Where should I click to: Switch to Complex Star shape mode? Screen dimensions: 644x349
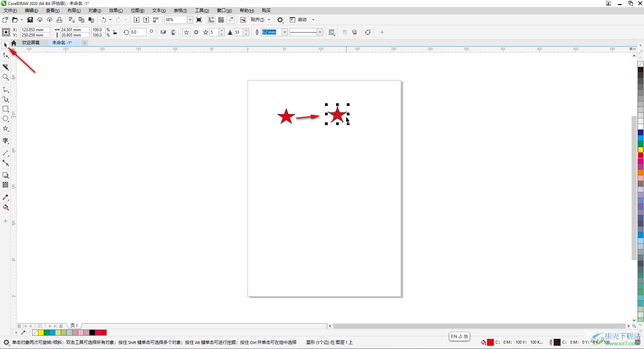[x=196, y=32]
